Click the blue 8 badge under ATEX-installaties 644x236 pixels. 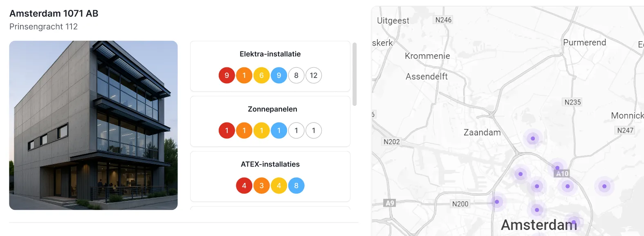coord(296,185)
